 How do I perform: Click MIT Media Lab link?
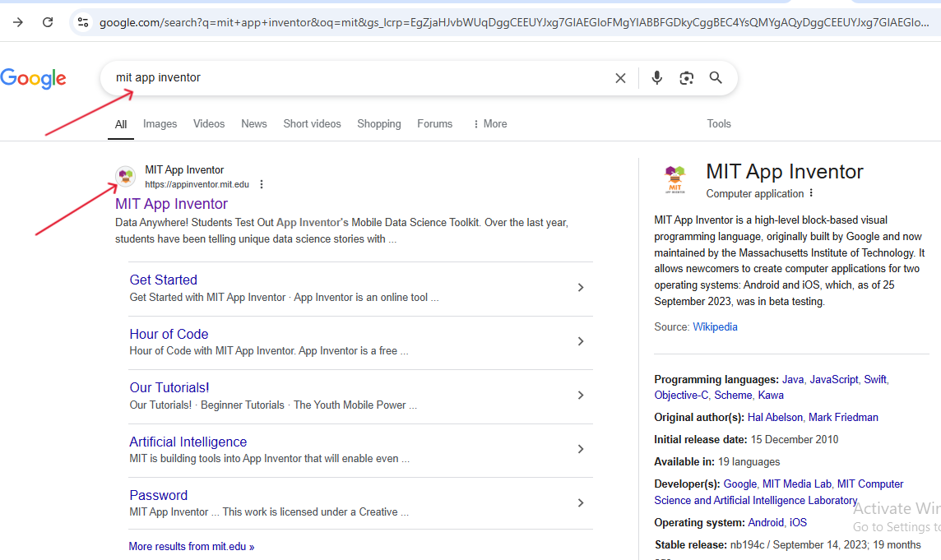coord(797,484)
